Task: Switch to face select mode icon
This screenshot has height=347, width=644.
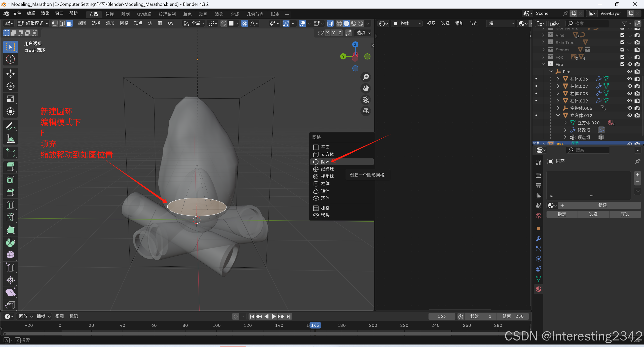Action: click(69, 23)
